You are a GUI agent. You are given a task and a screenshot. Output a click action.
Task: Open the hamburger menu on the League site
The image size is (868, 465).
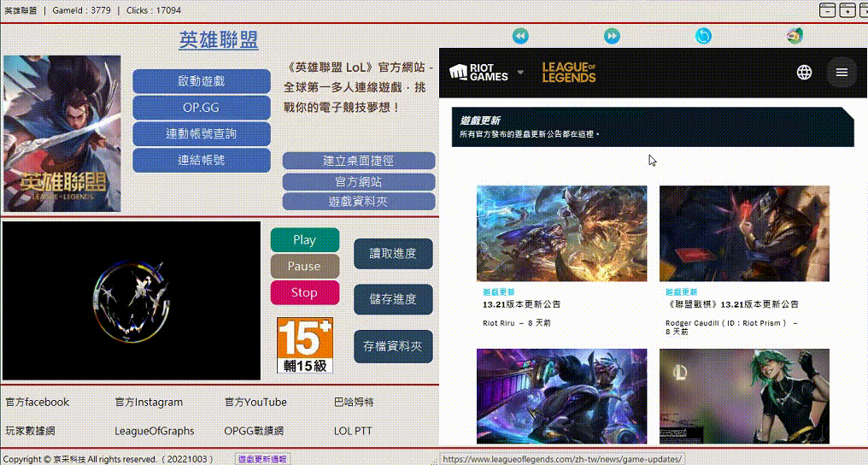(842, 73)
